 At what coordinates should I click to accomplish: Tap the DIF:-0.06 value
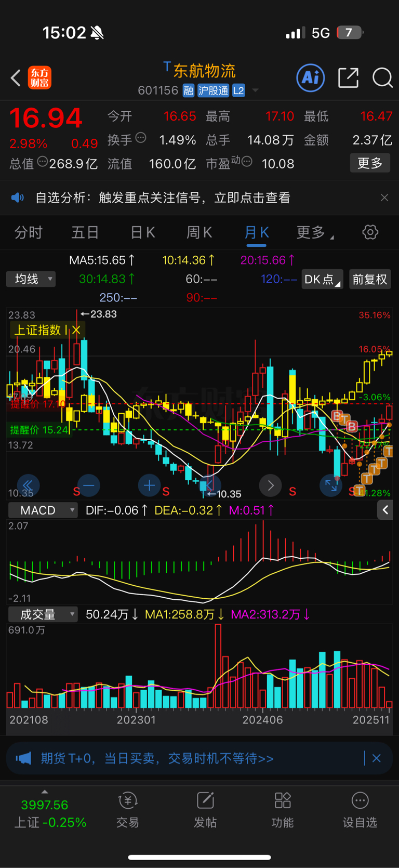[x=117, y=510]
